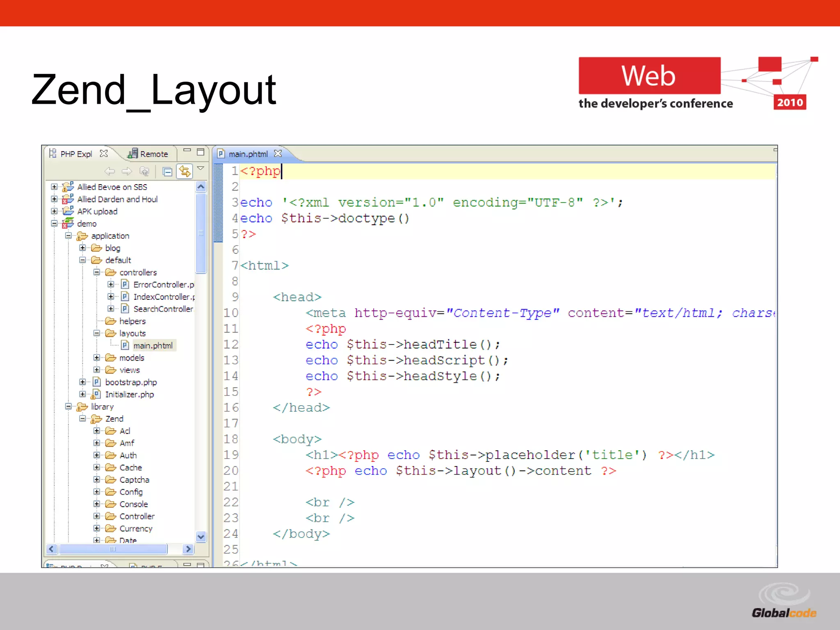Select the Amf folder label
Image resolution: width=840 pixels, height=630 pixels.
(127, 443)
